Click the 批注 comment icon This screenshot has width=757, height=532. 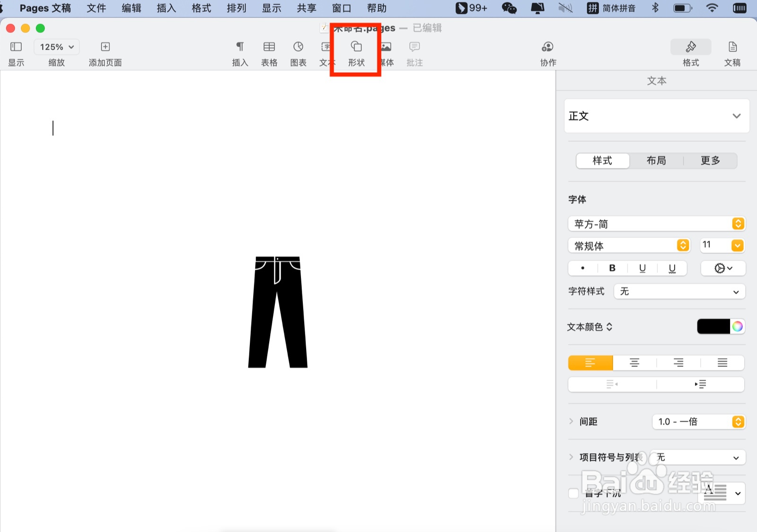pyautogui.click(x=414, y=47)
